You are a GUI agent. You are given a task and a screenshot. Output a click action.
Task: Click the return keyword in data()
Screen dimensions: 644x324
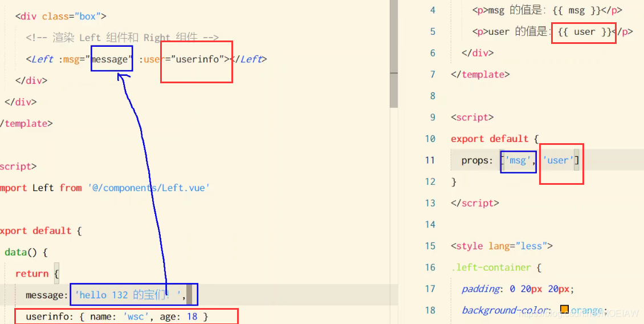point(32,273)
